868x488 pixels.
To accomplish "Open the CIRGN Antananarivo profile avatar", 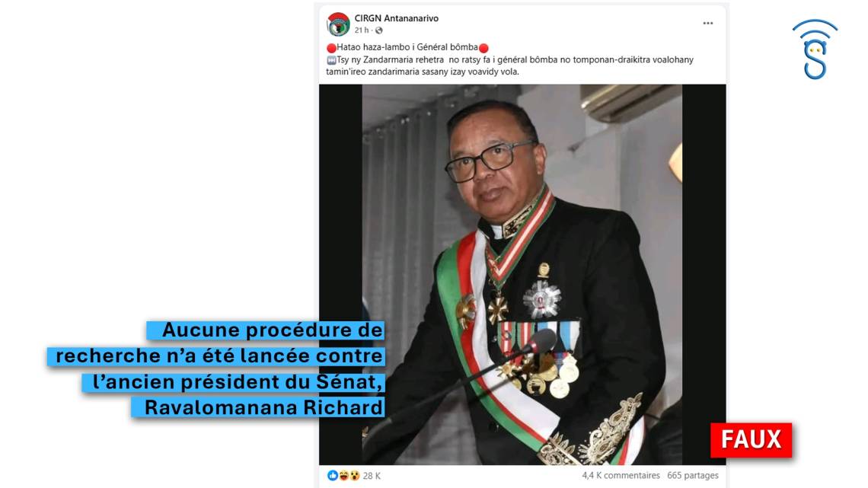I will point(338,24).
